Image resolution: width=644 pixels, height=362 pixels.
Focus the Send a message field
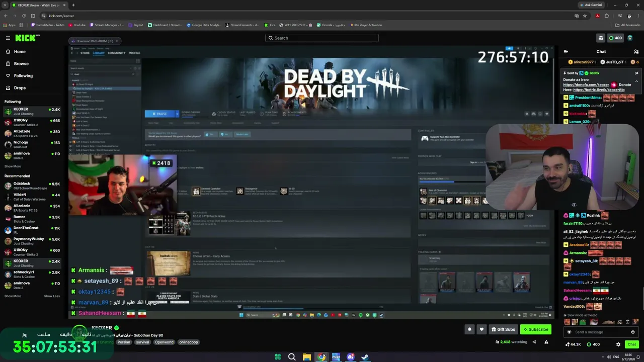(601, 332)
